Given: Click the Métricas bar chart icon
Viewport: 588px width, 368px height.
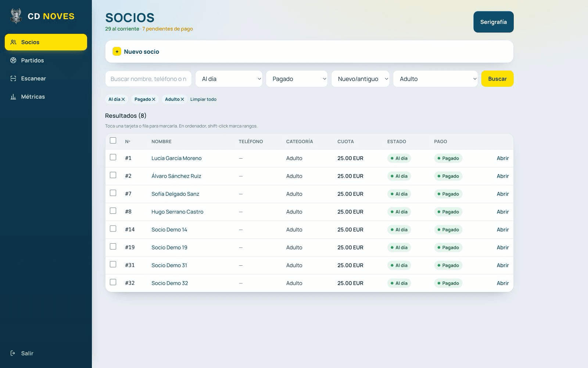Looking at the screenshot, I should pyautogui.click(x=13, y=97).
